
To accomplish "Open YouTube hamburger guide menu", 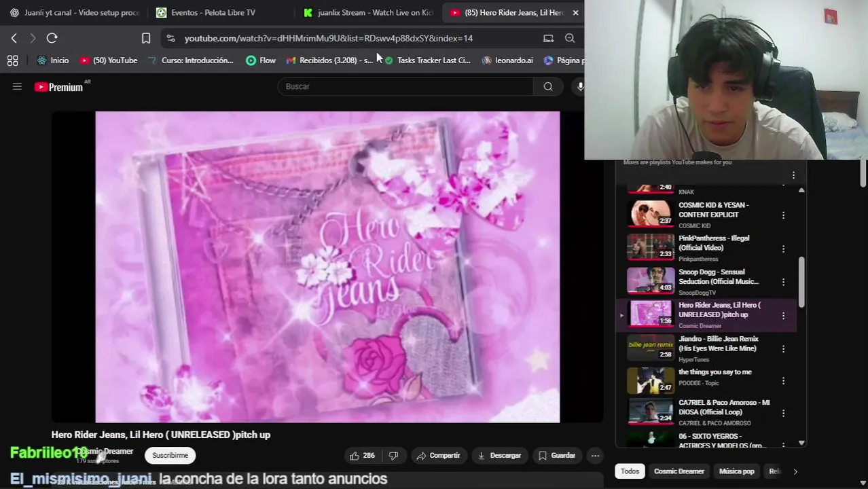I will point(17,86).
